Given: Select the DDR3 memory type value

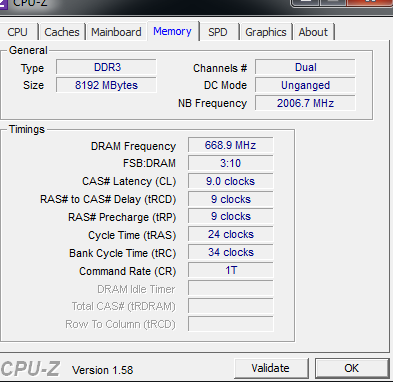Looking at the screenshot, I should (106, 67).
